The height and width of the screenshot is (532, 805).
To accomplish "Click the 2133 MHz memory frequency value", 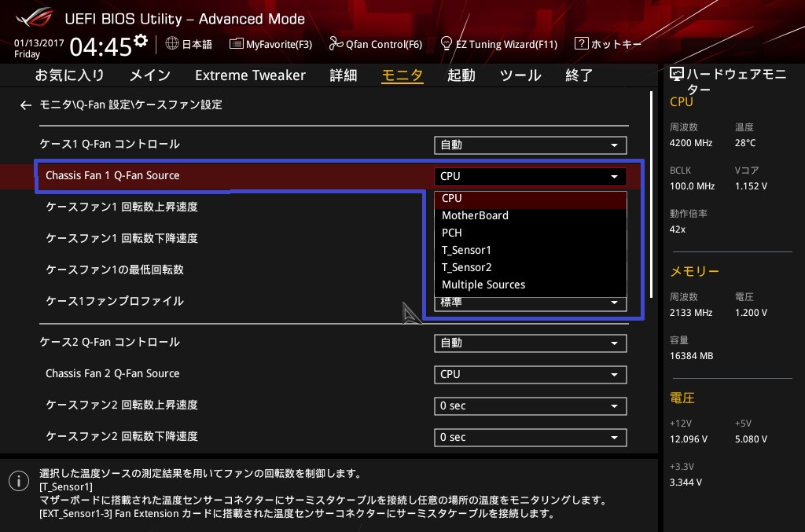I will [691, 313].
